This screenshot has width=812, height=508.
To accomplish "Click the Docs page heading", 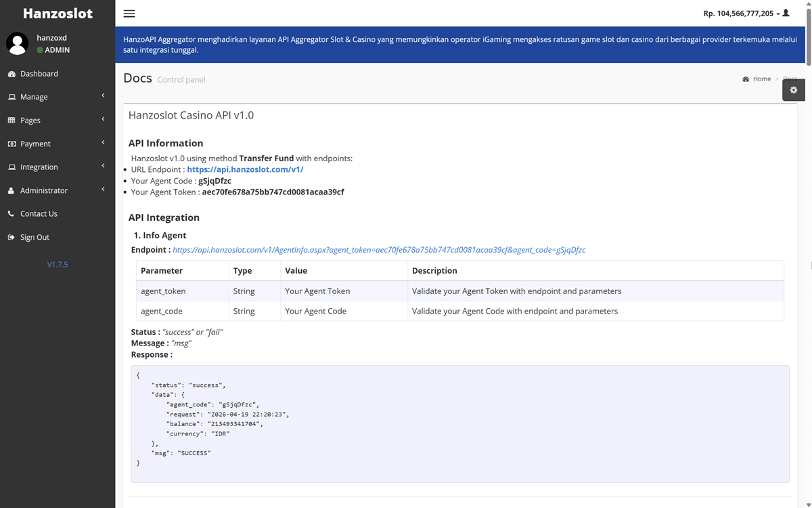I will (137, 78).
